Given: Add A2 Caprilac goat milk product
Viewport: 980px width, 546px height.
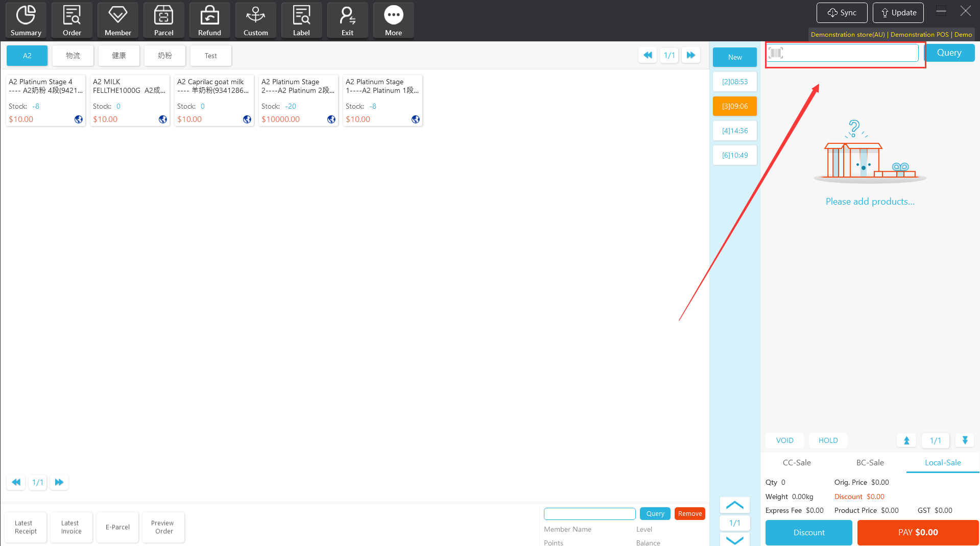Looking at the screenshot, I should 214,100.
